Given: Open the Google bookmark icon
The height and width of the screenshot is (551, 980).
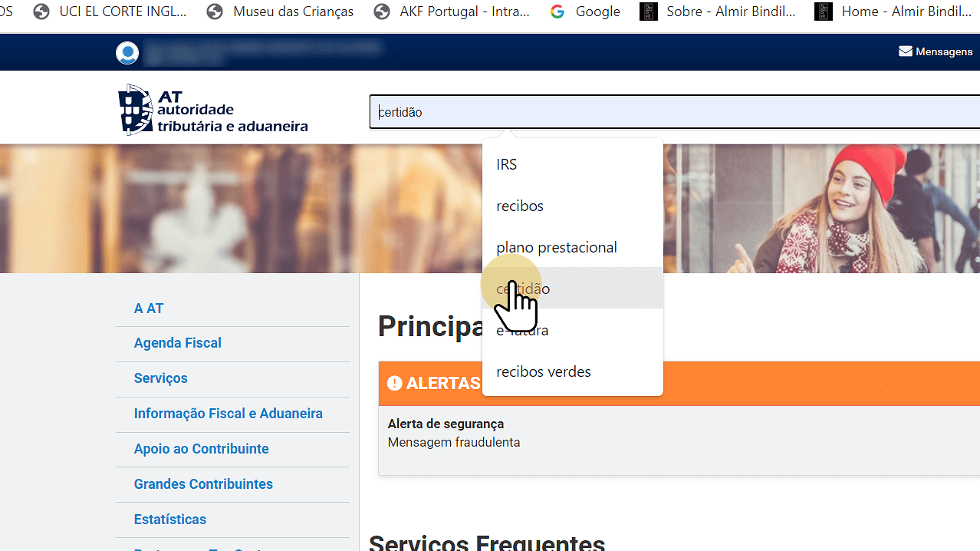Looking at the screenshot, I should point(557,12).
